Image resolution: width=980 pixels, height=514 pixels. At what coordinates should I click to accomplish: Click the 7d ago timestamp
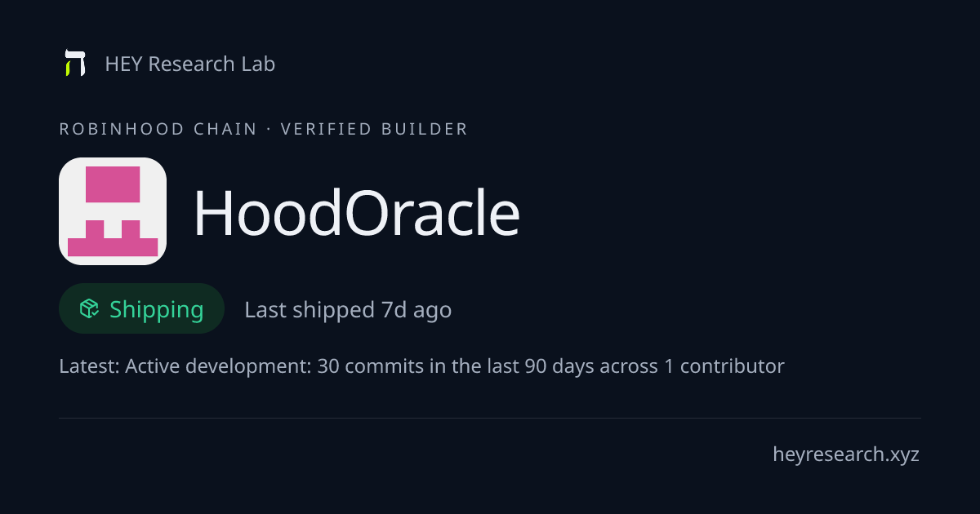[416, 310]
